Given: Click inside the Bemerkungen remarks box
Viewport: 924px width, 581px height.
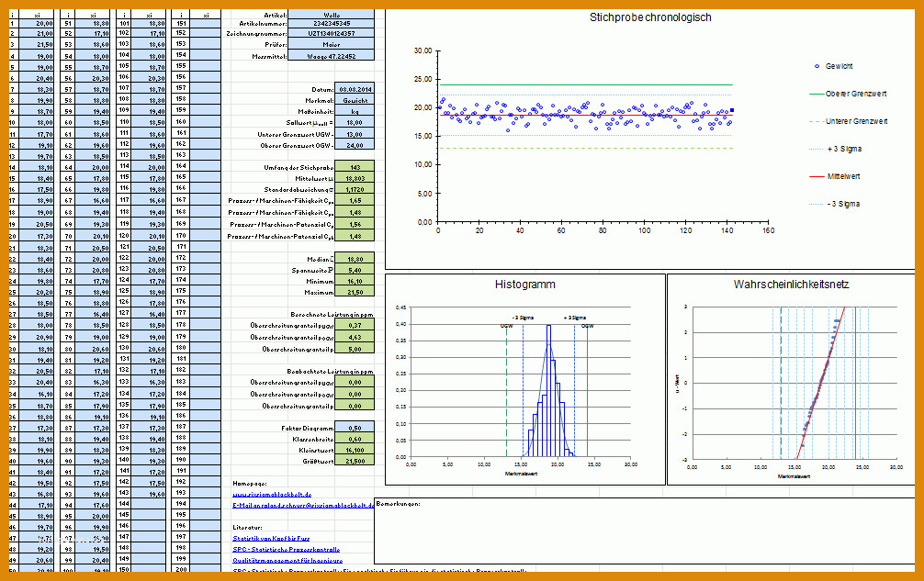Looking at the screenshot, I should click(x=644, y=531).
